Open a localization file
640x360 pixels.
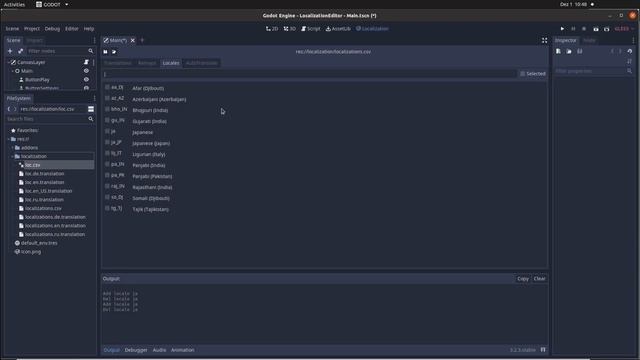pyautogui.click(x=114, y=52)
